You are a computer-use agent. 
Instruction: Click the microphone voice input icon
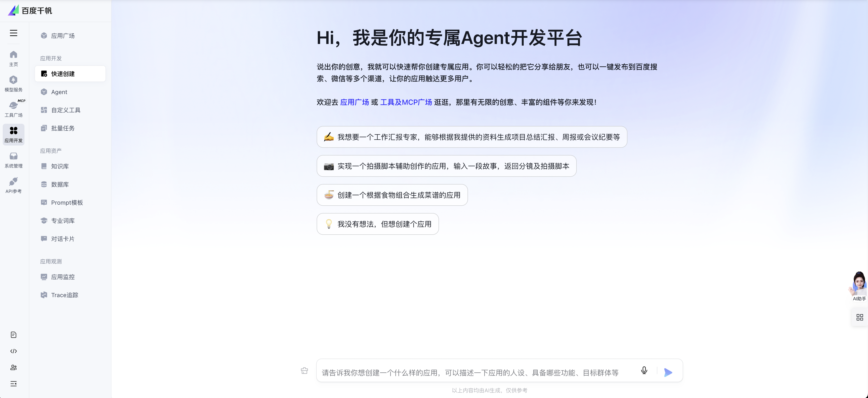pos(644,370)
